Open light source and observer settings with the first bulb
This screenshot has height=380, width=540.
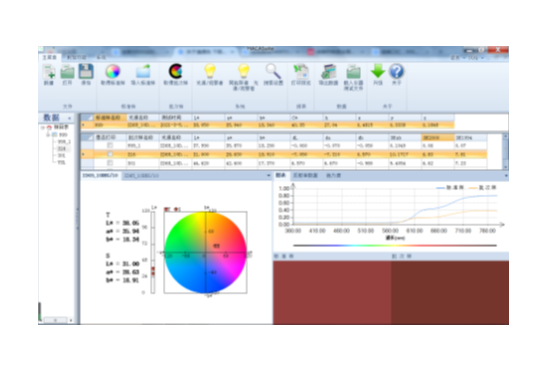tap(210, 75)
